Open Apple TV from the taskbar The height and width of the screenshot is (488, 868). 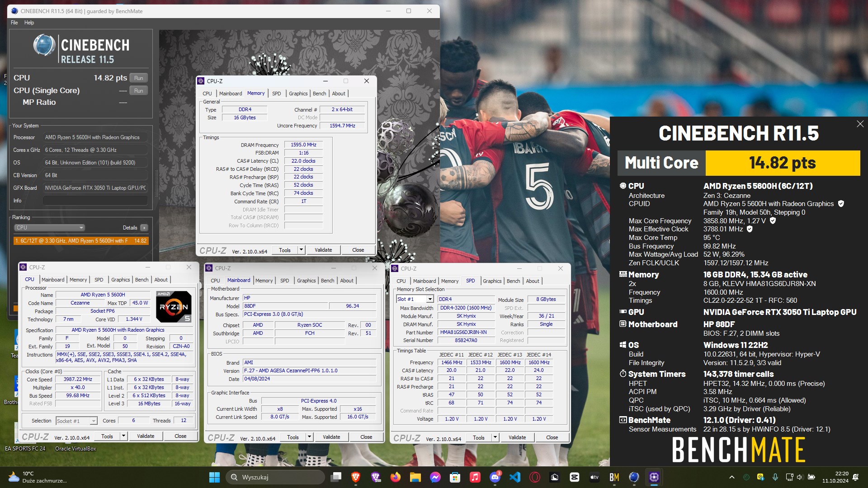pyautogui.click(x=594, y=477)
